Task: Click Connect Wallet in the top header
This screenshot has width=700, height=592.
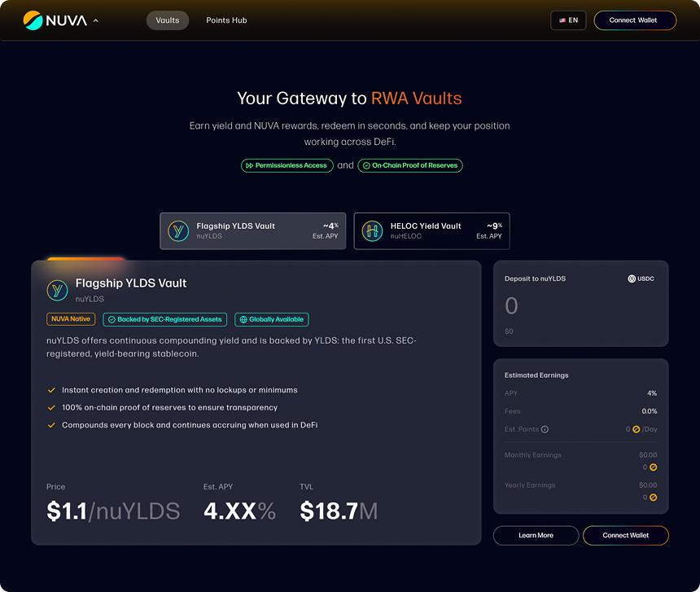Action: [635, 20]
